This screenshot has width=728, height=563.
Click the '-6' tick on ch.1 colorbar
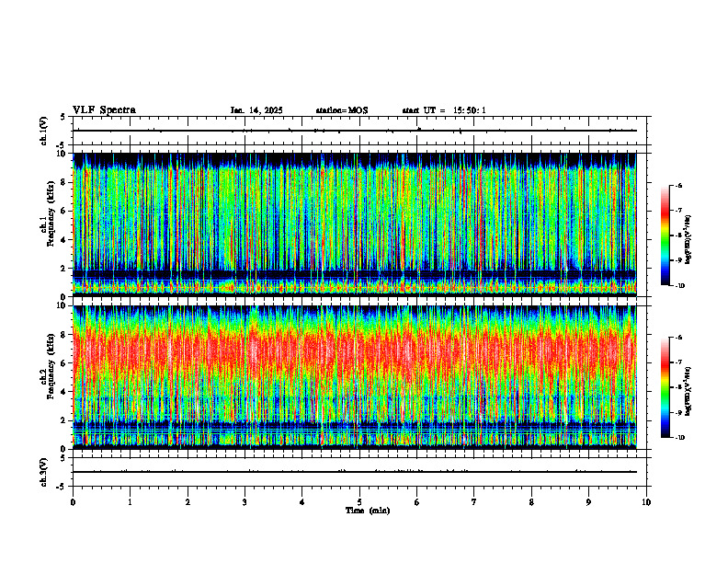679,186
